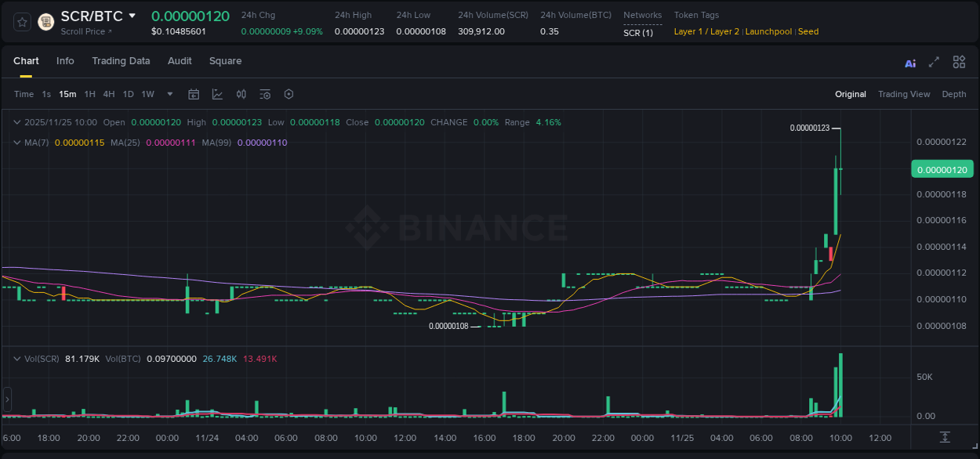
Task: Open the Audit tab
Action: tap(180, 61)
